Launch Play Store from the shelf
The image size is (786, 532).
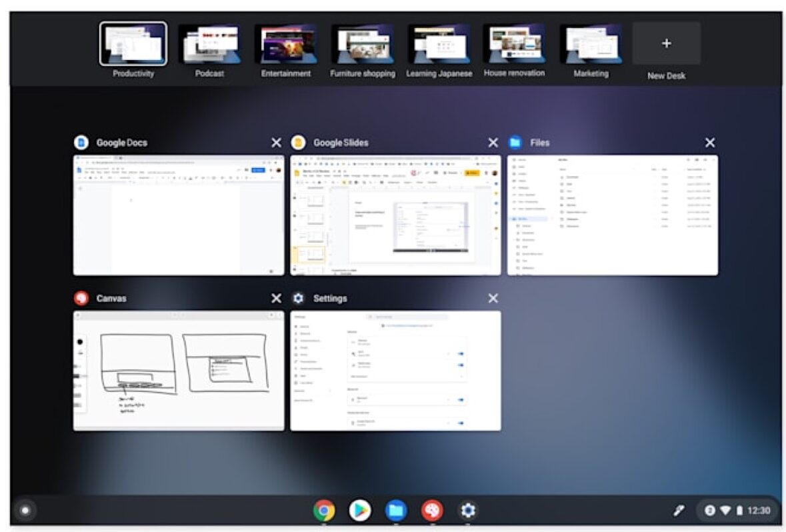(360, 511)
